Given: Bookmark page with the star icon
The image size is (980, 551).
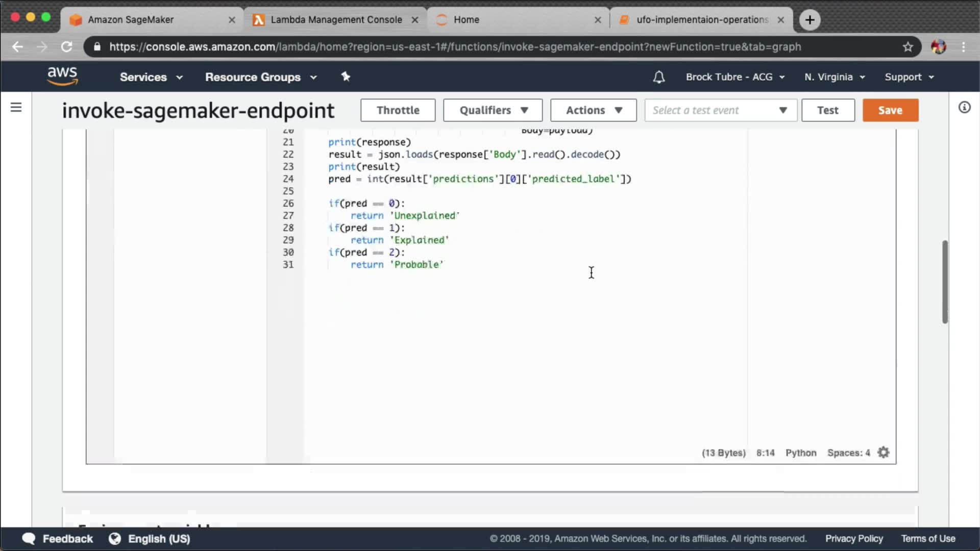Looking at the screenshot, I should click(908, 47).
